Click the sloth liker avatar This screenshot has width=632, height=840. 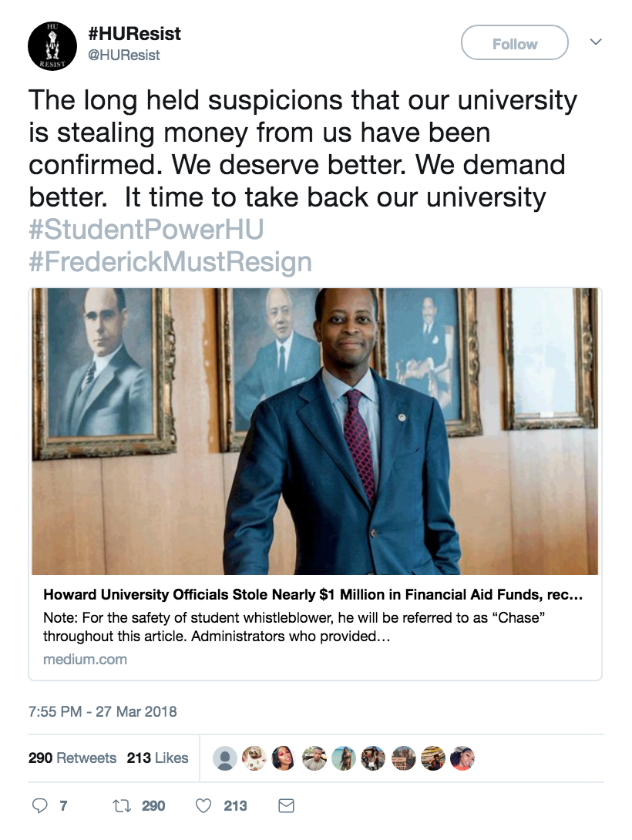click(254, 758)
